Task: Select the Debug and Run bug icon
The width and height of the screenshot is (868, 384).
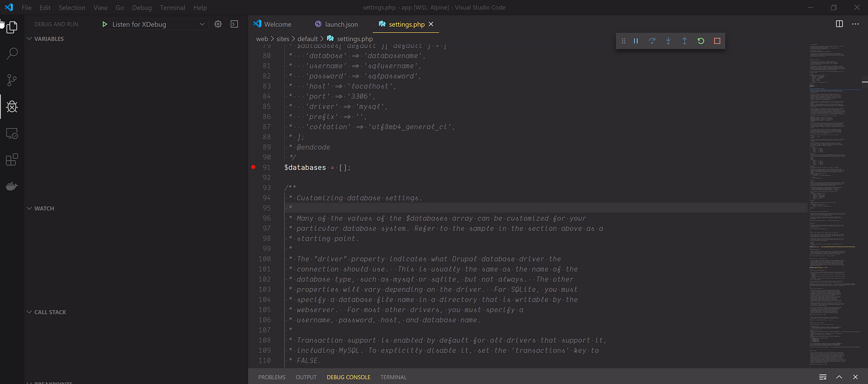Action: click(12, 107)
